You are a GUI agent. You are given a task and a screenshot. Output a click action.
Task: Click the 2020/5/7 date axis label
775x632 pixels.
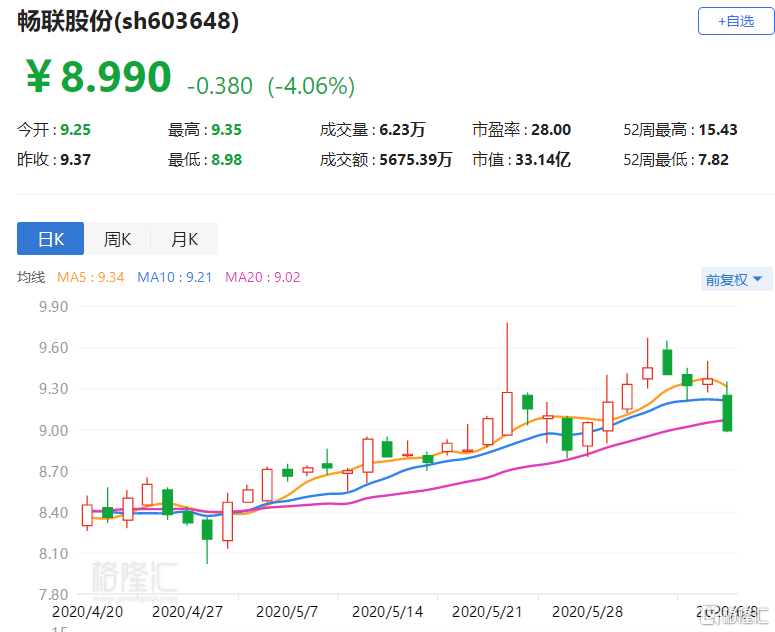coord(287,612)
